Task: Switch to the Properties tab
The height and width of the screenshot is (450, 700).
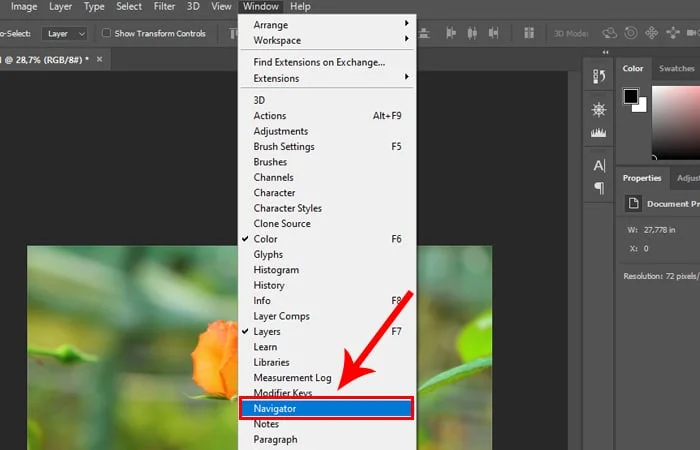Action: pos(642,178)
